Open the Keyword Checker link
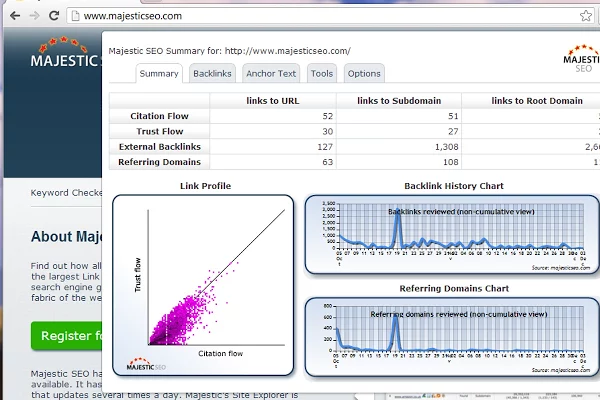Screen dimensions: 600x400 (65, 193)
